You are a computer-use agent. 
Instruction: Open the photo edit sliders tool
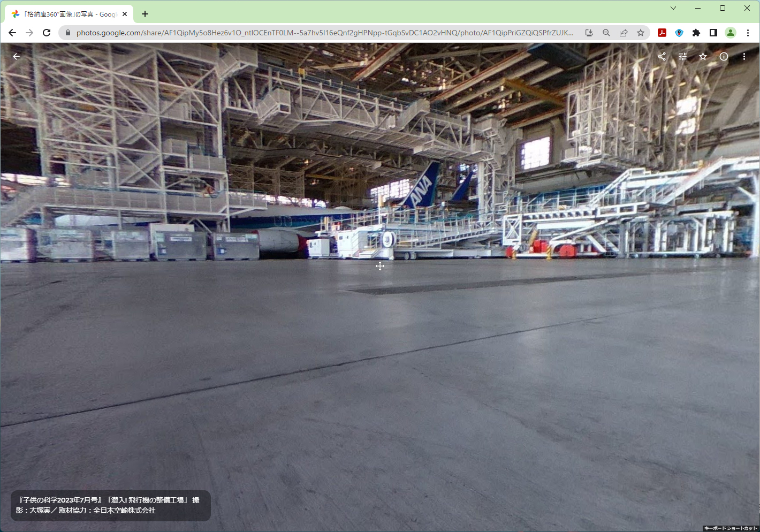tap(682, 56)
